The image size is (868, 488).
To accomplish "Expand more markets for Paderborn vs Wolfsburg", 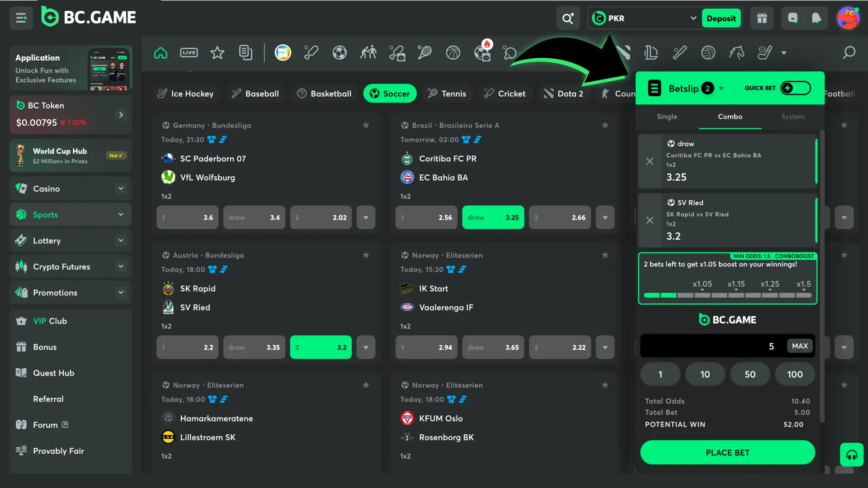I will pos(366,217).
